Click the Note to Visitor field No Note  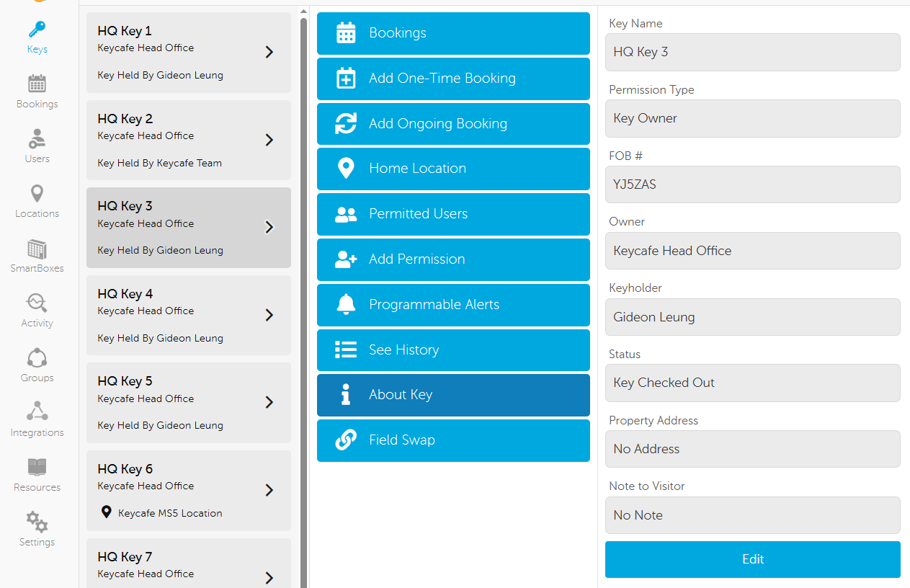(753, 515)
